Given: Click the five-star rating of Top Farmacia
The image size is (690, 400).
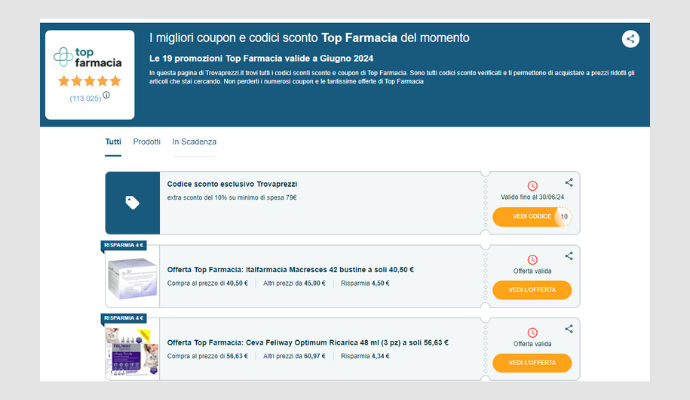Looking at the screenshot, I should click(89, 81).
